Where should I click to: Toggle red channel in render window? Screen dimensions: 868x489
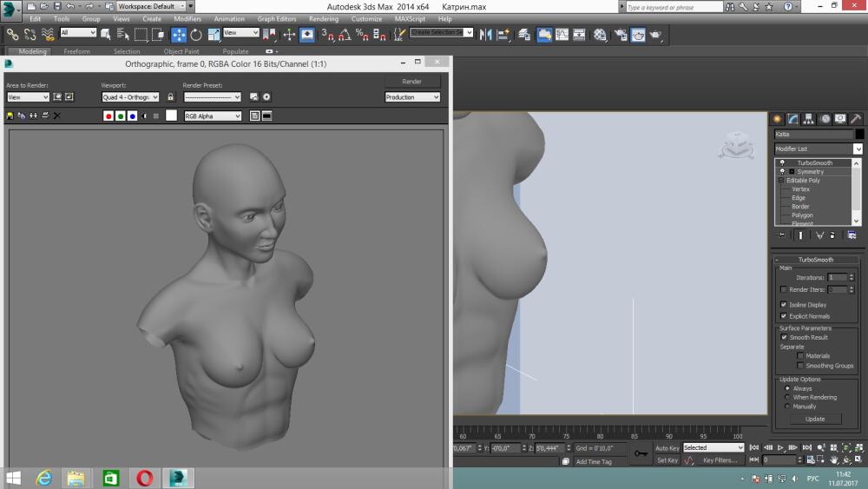click(108, 116)
